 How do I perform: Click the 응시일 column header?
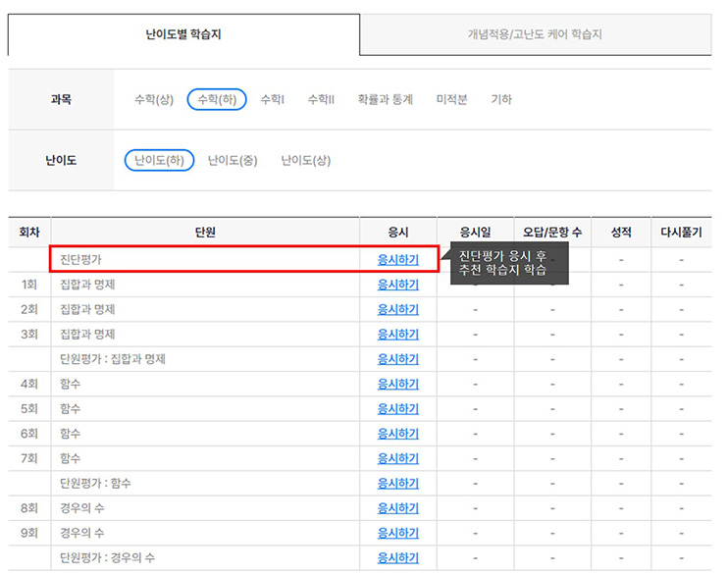(475, 232)
